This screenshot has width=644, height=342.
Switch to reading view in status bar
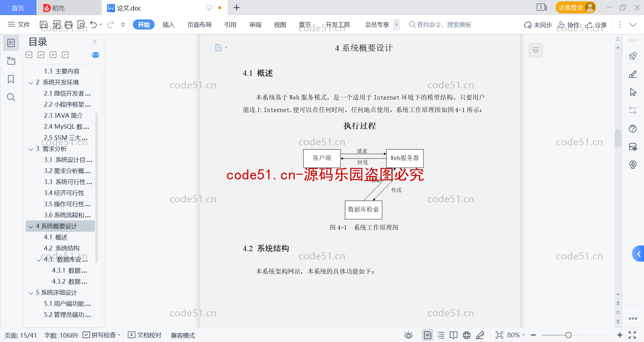pos(453,335)
